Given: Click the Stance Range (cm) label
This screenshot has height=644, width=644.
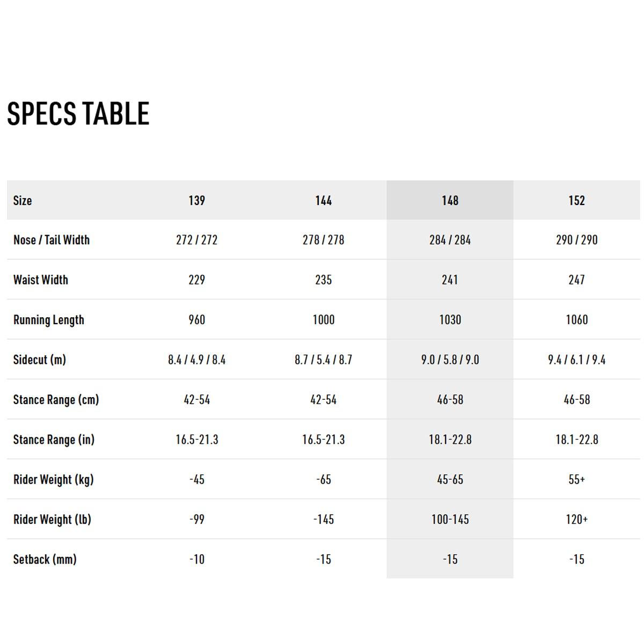Looking at the screenshot, I should point(56,400).
